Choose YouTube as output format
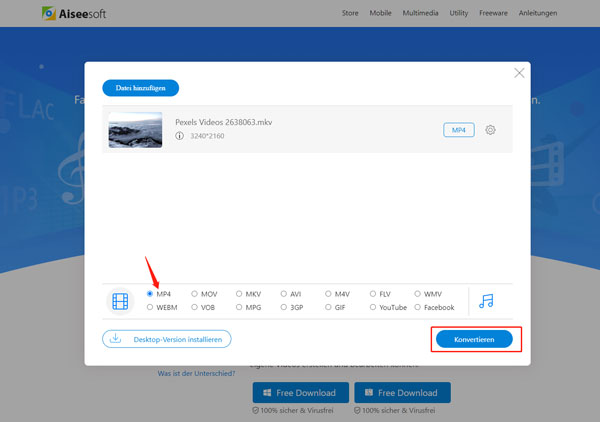The width and height of the screenshot is (600, 422). (x=374, y=308)
